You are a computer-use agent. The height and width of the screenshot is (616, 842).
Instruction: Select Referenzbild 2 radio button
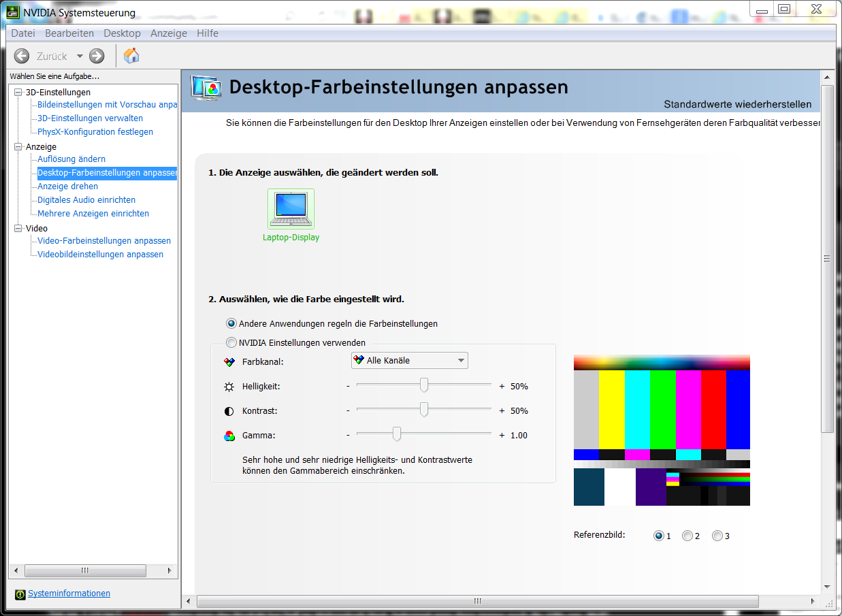(x=687, y=536)
